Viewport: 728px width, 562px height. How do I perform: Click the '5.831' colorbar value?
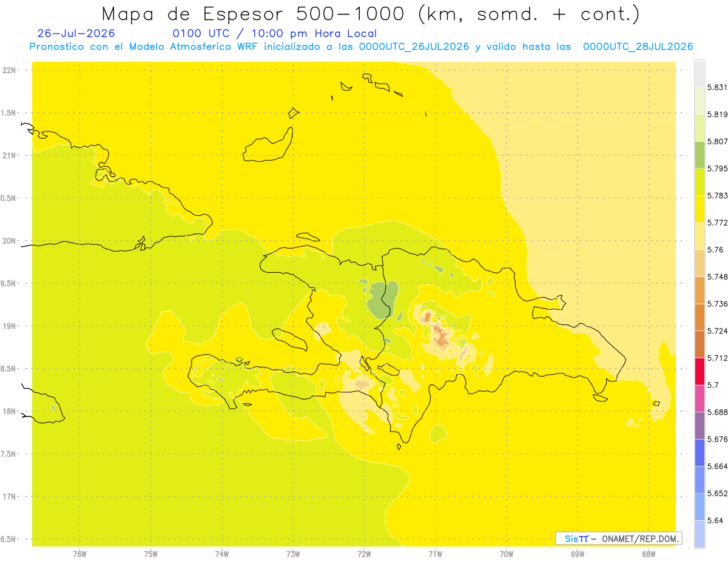point(717,87)
